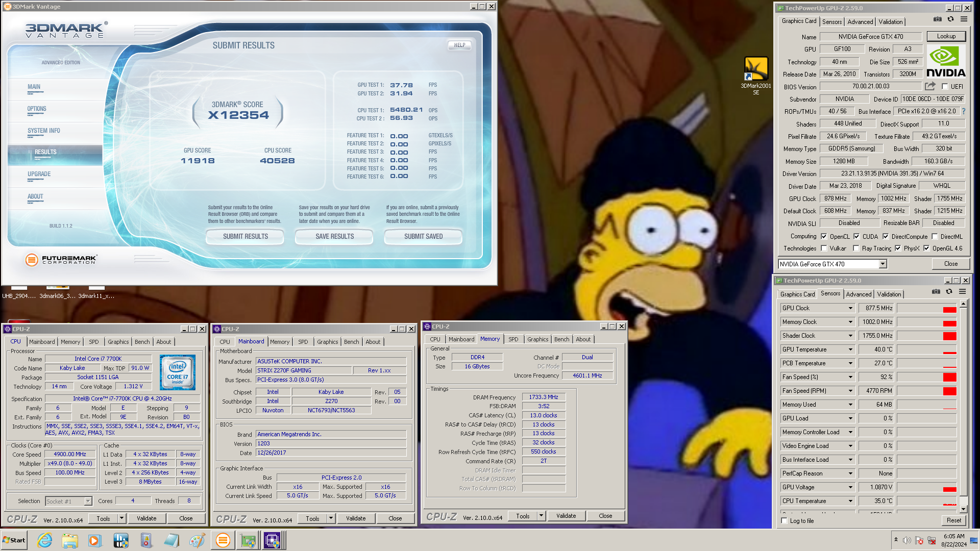980x551 pixels.
Task: Launch Windows Media Player from the taskbar
Action: pos(94,540)
